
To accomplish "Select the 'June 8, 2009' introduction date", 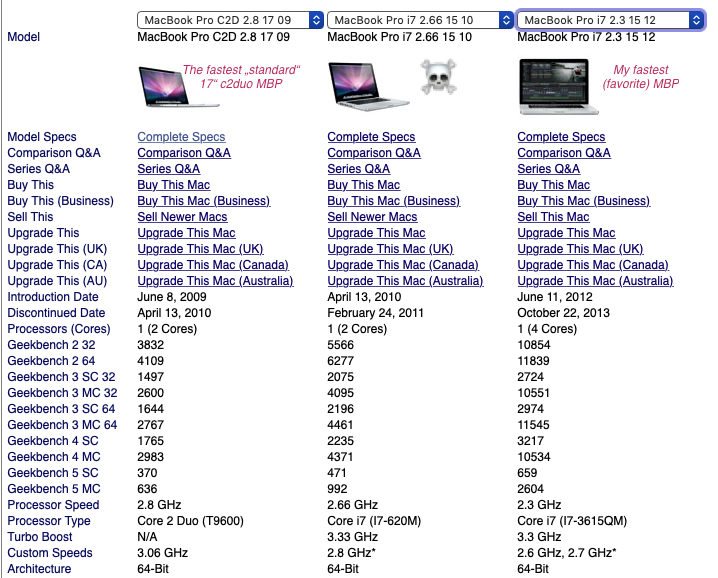I will (x=172, y=297).
